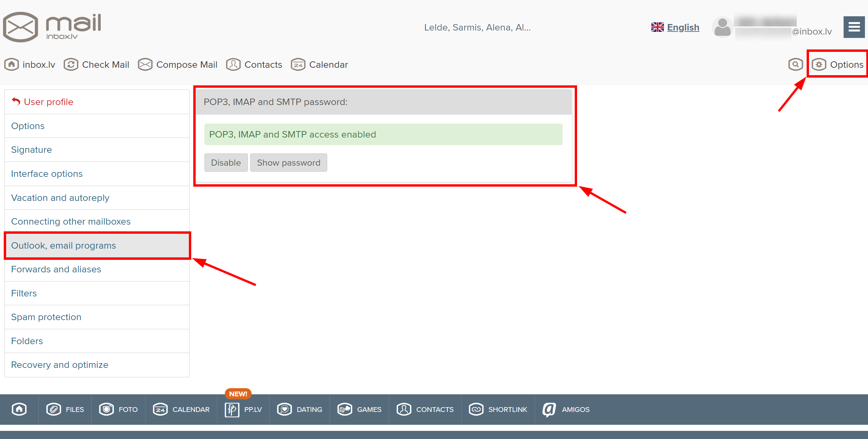Click the FILES label in footer
This screenshot has height=439, width=868.
pos(75,410)
